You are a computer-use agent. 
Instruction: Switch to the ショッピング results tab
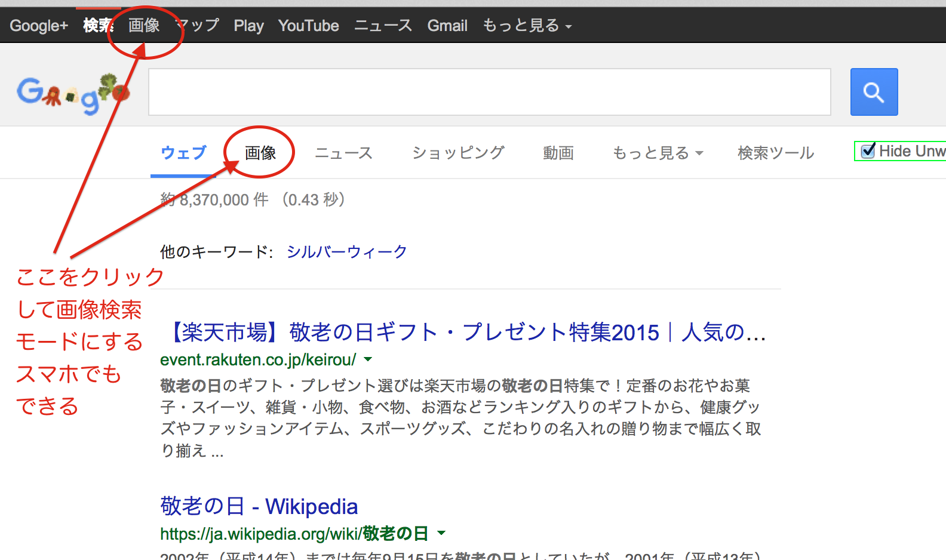[x=458, y=153]
